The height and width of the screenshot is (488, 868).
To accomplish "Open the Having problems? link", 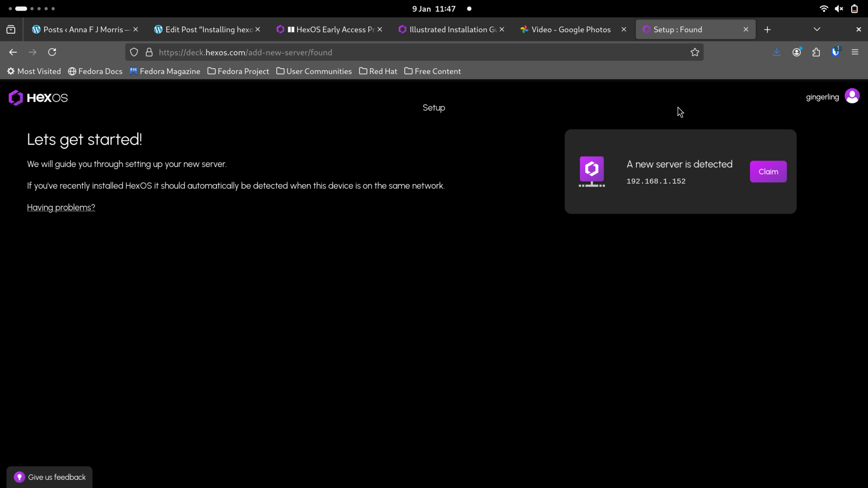I will click(61, 207).
